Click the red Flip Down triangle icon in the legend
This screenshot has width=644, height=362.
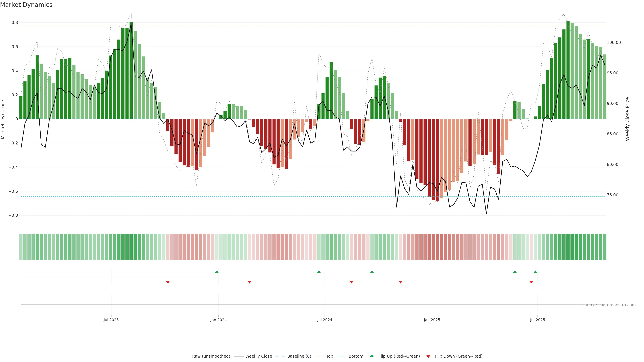(x=428, y=356)
